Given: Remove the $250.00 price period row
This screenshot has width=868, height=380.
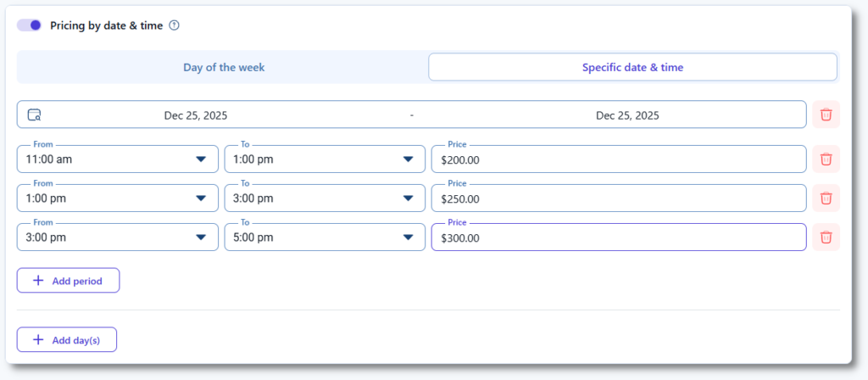Looking at the screenshot, I should (x=826, y=198).
